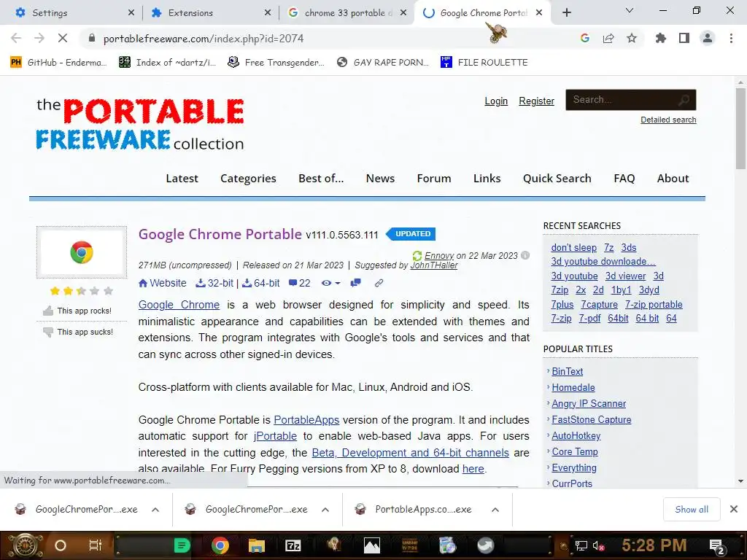Open JohnTHaller profile link
Image resolution: width=747 pixels, height=560 pixels.
(x=434, y=265)
